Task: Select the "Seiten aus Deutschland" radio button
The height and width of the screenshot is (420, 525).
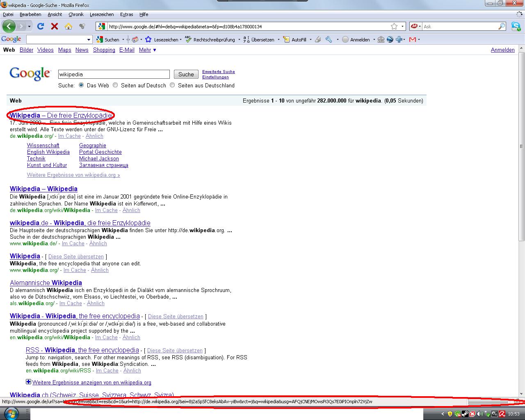Action: coord(172,85)
